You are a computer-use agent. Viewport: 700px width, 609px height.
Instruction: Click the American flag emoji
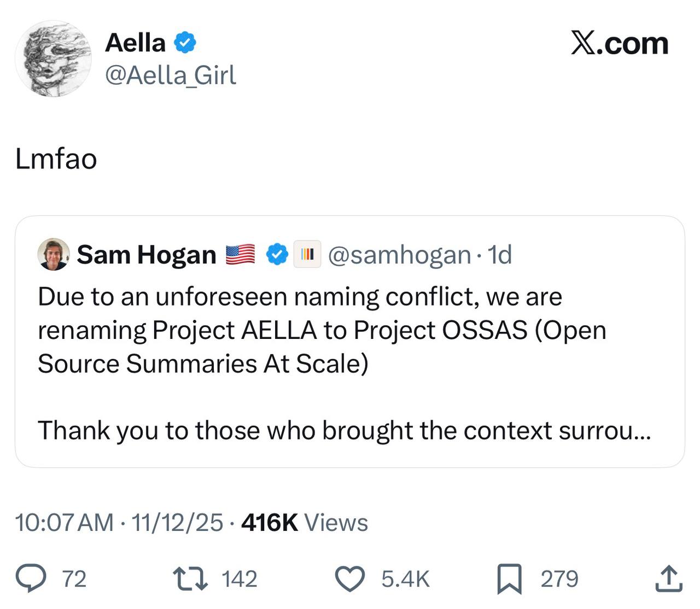pyautogui.click(x=241, y=254)
